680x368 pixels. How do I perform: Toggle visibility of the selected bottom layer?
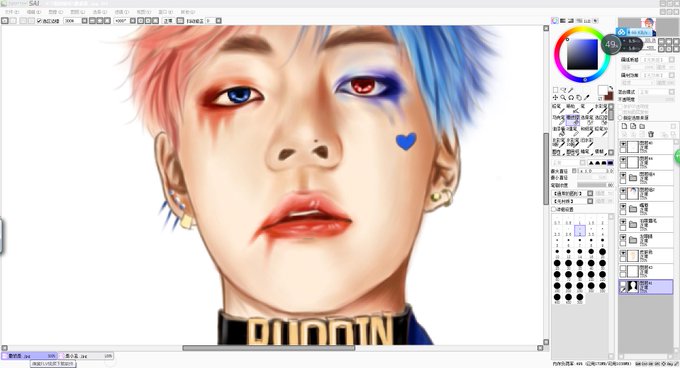pyautogui.click(x=623, y=283)
